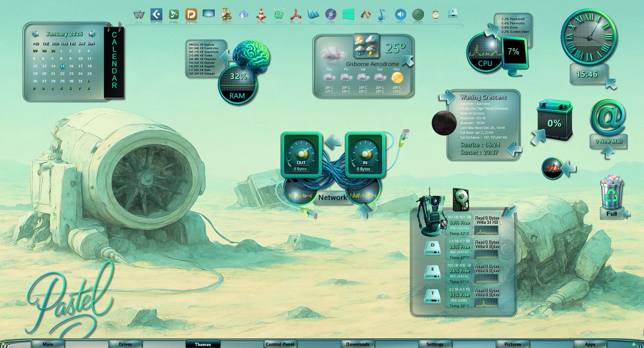Open the Control Panel bottom bar tab
The height and width of the screenshot is (348, 644).
pos(280,344)
